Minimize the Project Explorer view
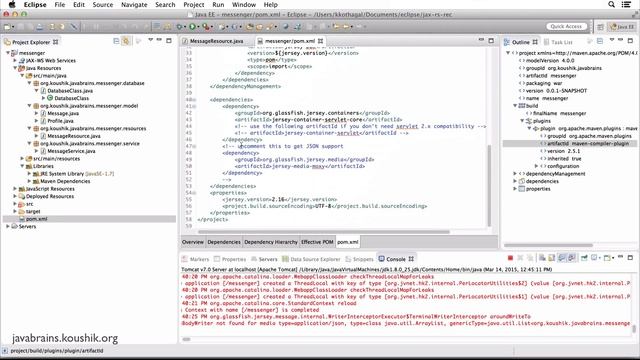This screenshot has width=640, height=360. (159, 40)
